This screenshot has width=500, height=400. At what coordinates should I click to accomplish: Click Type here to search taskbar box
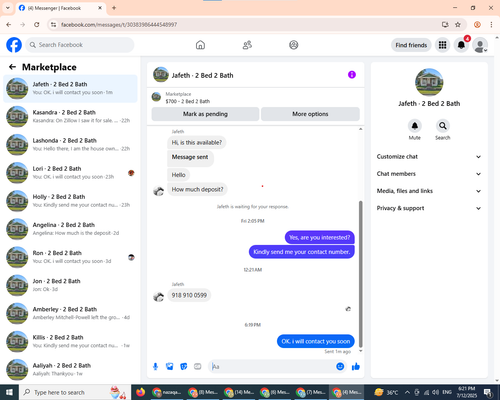pos(75,392)
